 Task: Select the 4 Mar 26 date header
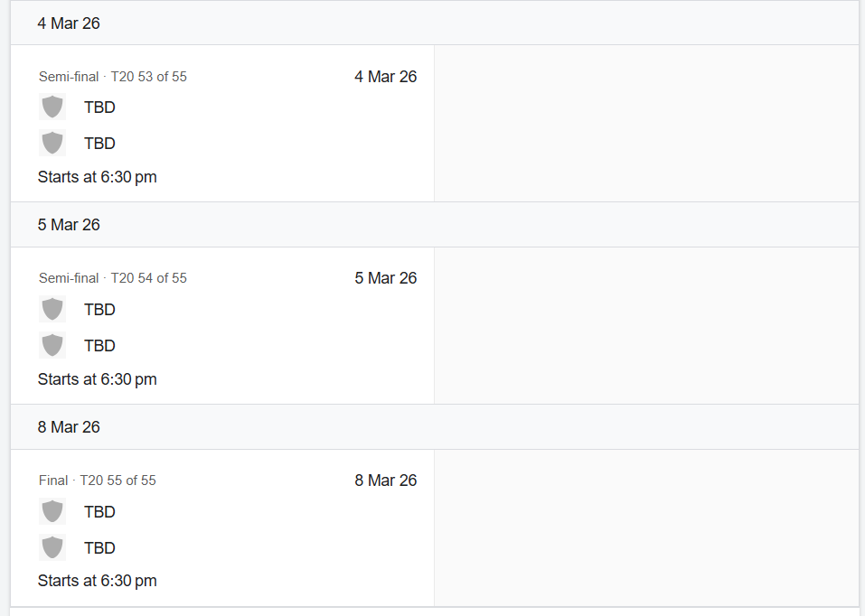tap(69, 23)
